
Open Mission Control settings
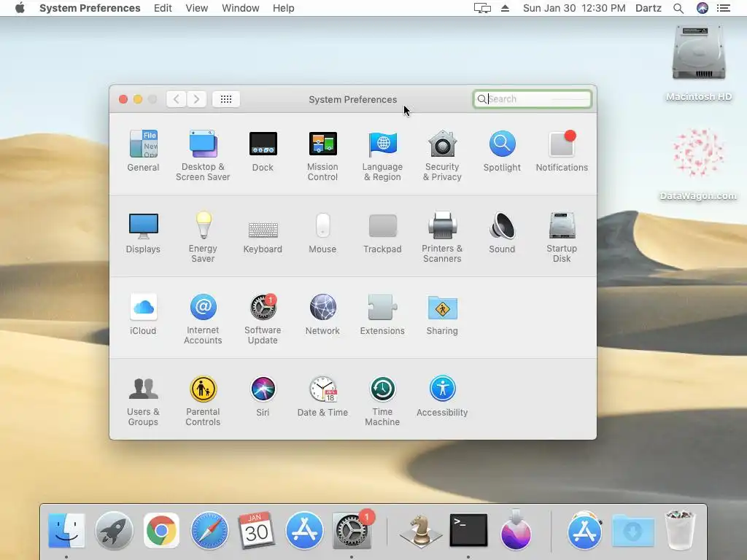tap(322, 155)
